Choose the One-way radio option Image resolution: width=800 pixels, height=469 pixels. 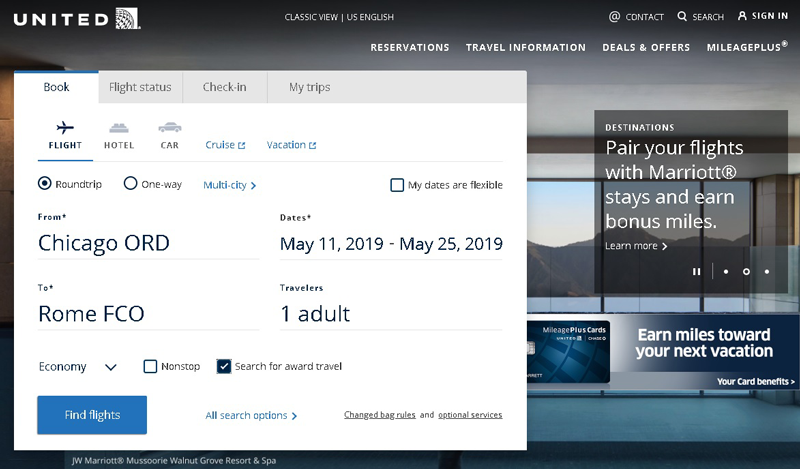pyautogui.click(x=130, y=184)
